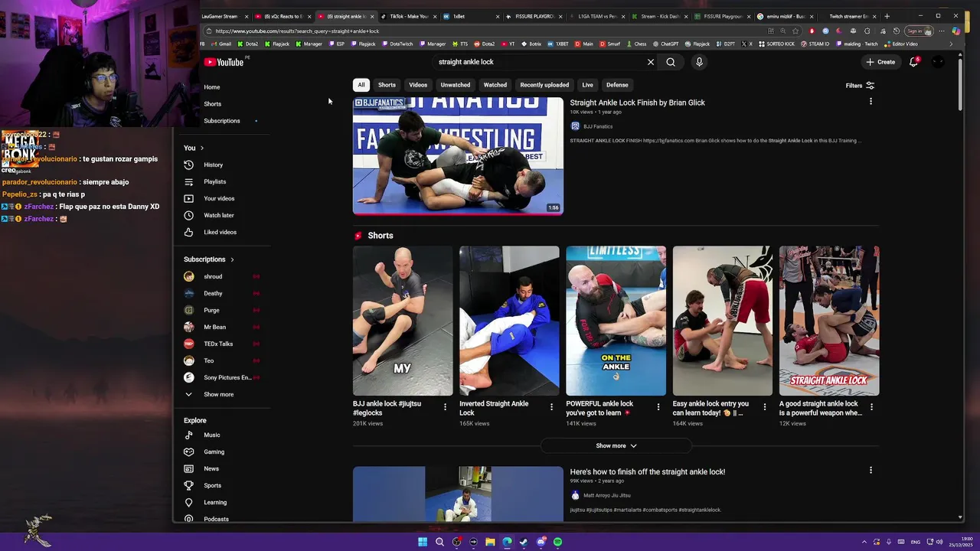The width and height of the screenshot is (980, 551).
Task: Open Steam from the taskbar
Action: point(524,542)
